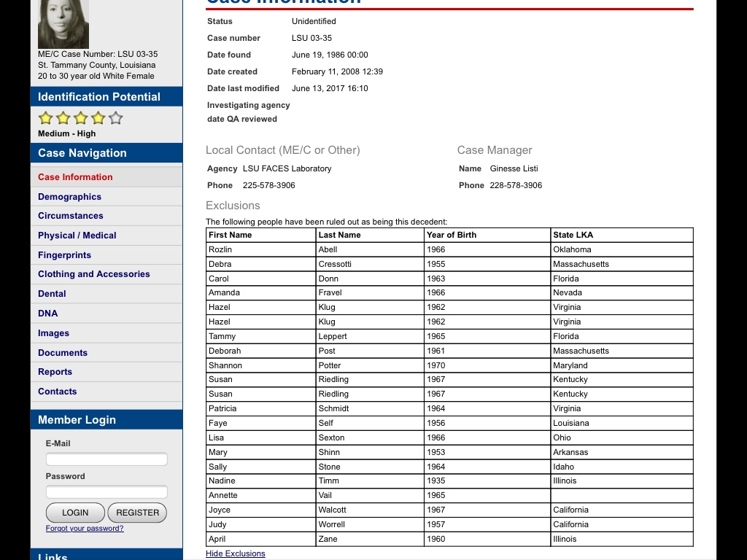View the DNA section
This screenshot has height=560, width=747.
[x=48, y=314]
